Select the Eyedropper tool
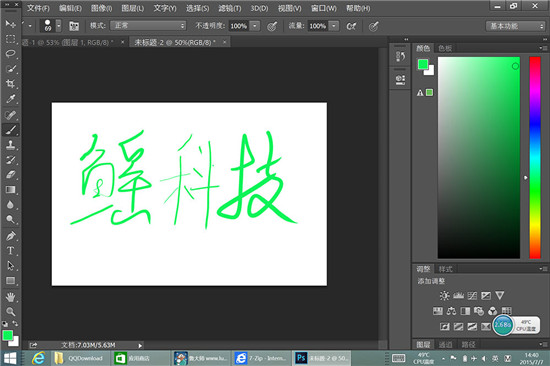 point(11,99)
